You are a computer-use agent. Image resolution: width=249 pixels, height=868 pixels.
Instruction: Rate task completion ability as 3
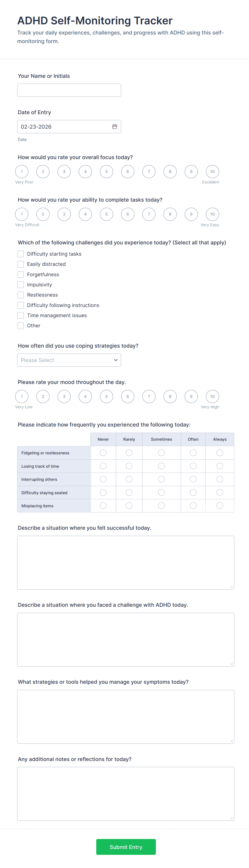(x=64, y=214)
